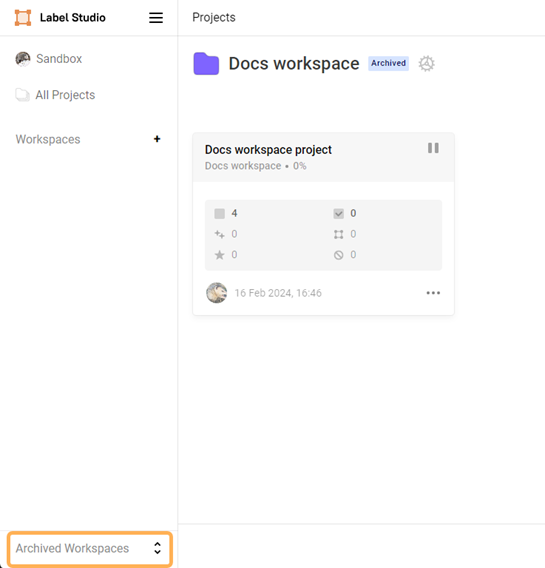Image resolution: width=545 pixels, height=568 pixels.
Task: Click the total tasks square icon
Action: pos(219,214)
